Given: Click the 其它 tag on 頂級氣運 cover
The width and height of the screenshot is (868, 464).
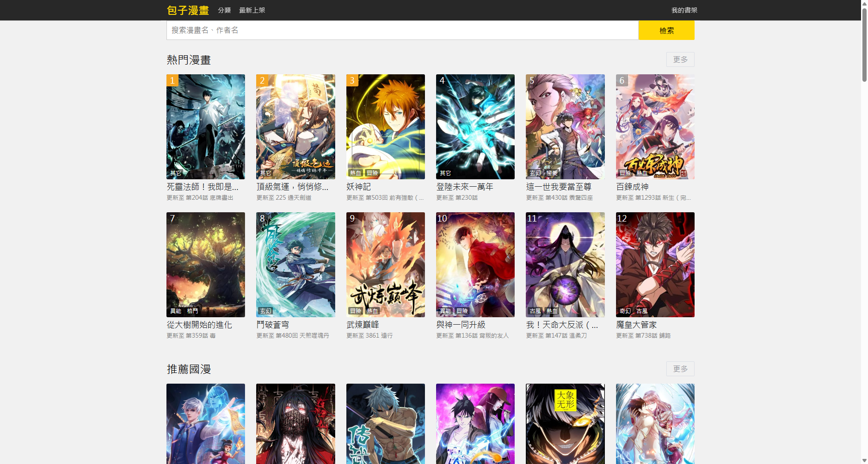Looking at the screenshot, I should click(265, 173).
